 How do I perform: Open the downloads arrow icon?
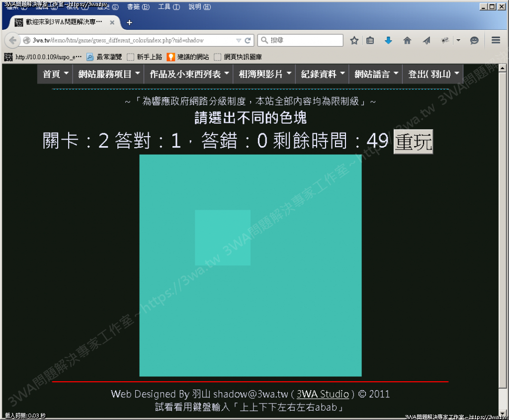point(389,41)
